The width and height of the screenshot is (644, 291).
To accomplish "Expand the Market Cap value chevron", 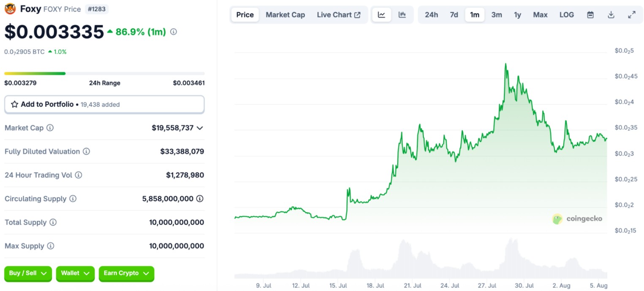I will [x=200, y=128].
